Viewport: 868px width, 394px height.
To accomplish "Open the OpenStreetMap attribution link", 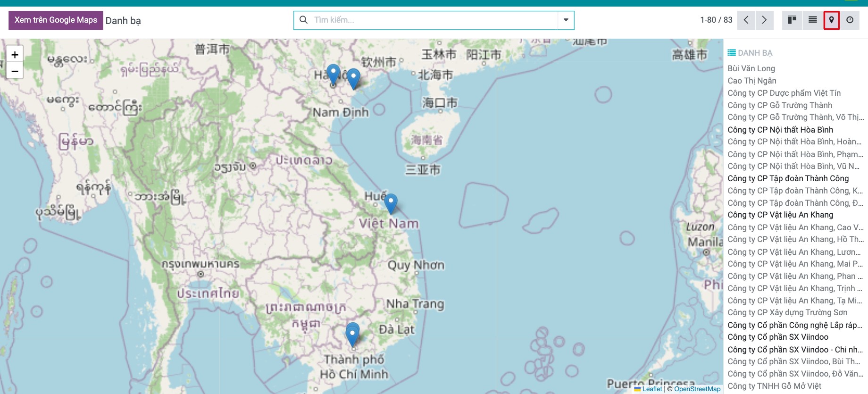I will [697, 389].
